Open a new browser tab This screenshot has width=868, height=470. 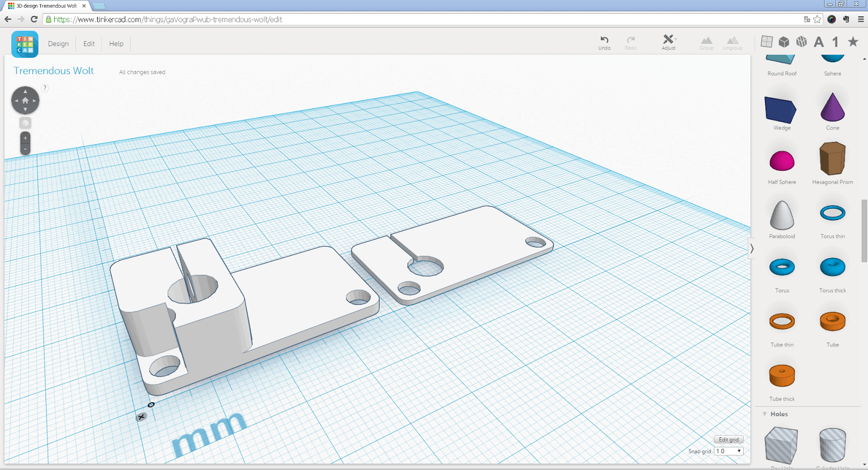pos(99,6)
